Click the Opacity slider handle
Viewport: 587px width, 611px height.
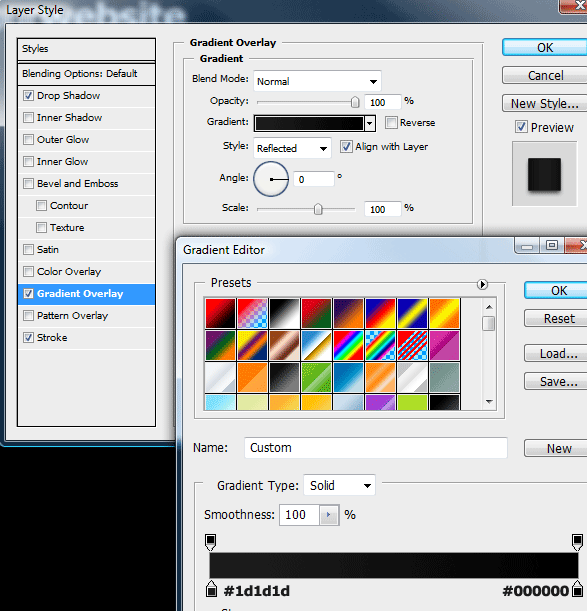[x=355, y=102]
